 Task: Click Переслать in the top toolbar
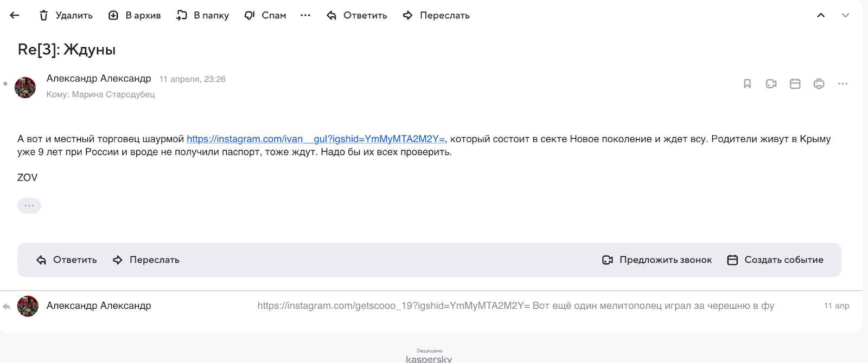pos(436,15)
